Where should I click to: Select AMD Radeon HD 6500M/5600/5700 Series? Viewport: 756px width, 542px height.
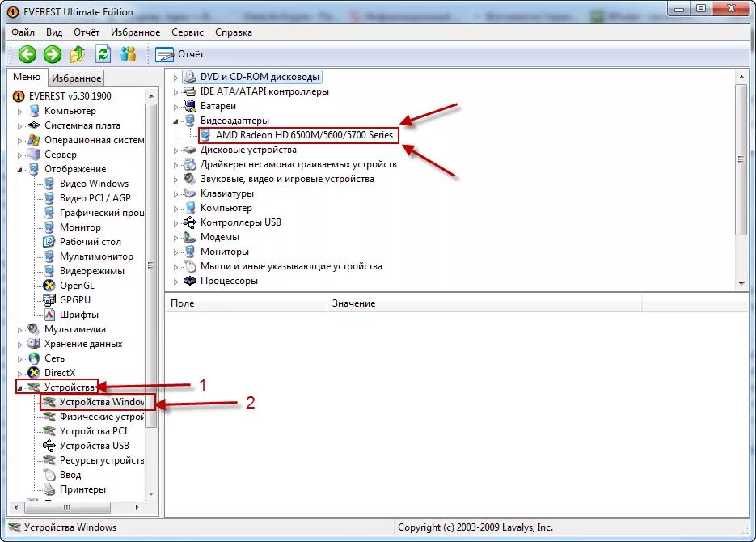tap(304, 135)
